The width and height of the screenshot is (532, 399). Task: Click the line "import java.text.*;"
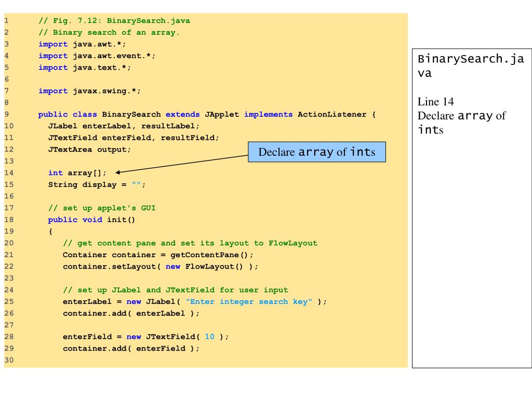point(85,68)
